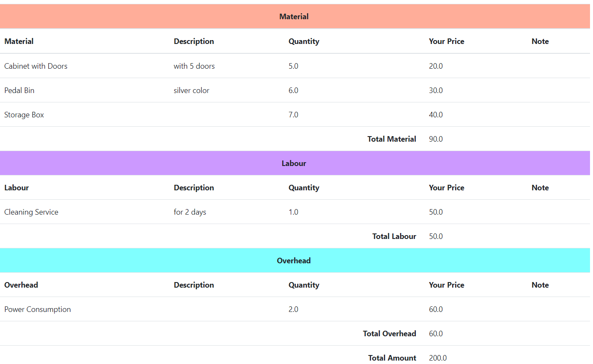
Task: Click Quantity column header in Material table
Action: (304, 41)
